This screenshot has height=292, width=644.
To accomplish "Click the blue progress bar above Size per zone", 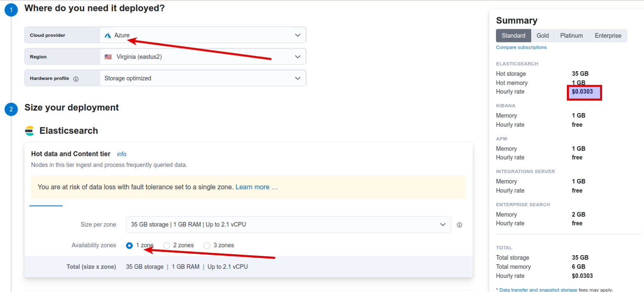I will point(46,206).
